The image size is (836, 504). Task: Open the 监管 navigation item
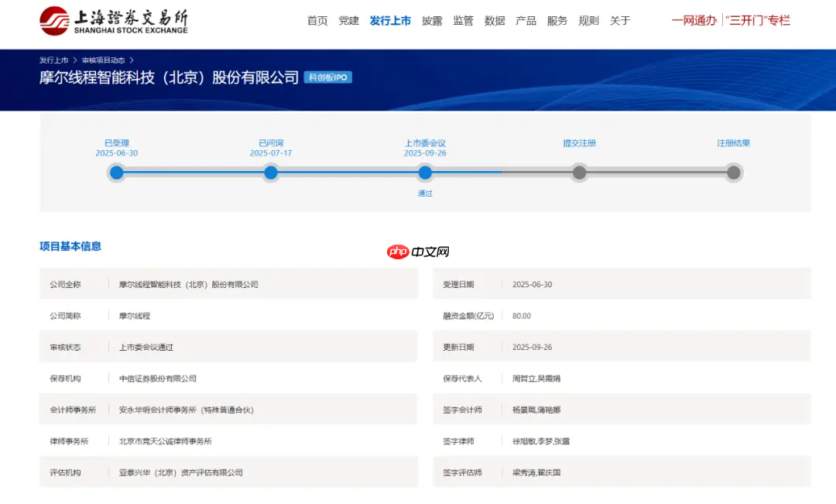[x=464, y=21]
